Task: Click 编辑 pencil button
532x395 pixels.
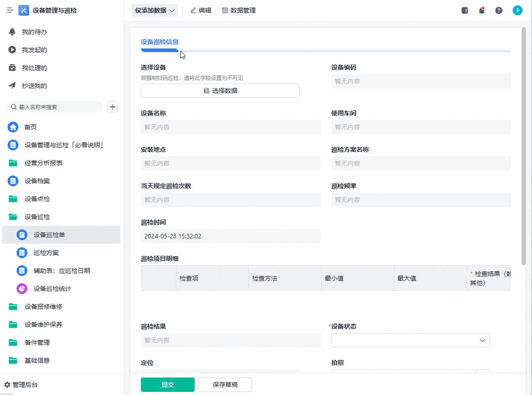Action: [201, 10]
